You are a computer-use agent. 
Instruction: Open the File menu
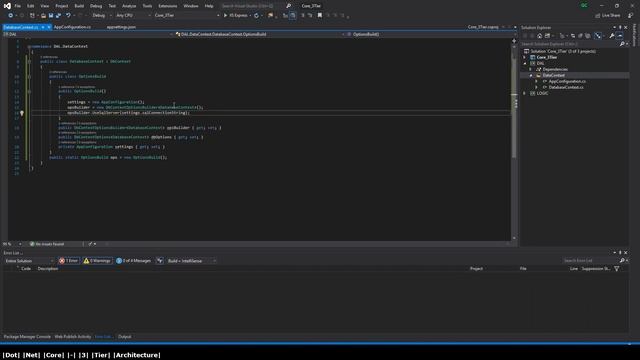click(18, 6)
